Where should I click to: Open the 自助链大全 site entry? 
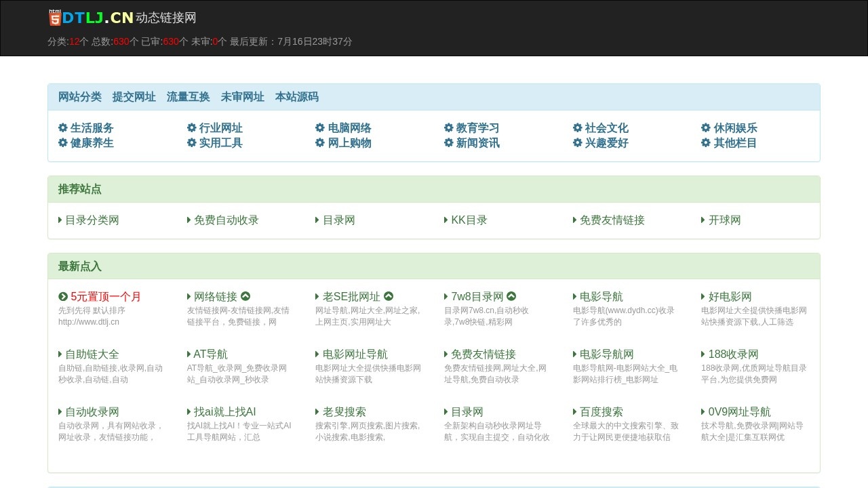click(x=92, y=354)
